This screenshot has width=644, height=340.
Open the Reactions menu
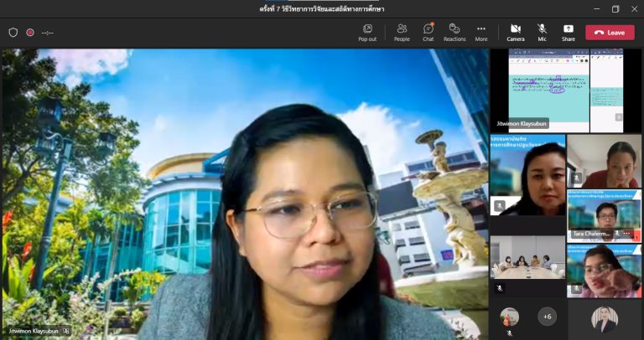[454, 32]
